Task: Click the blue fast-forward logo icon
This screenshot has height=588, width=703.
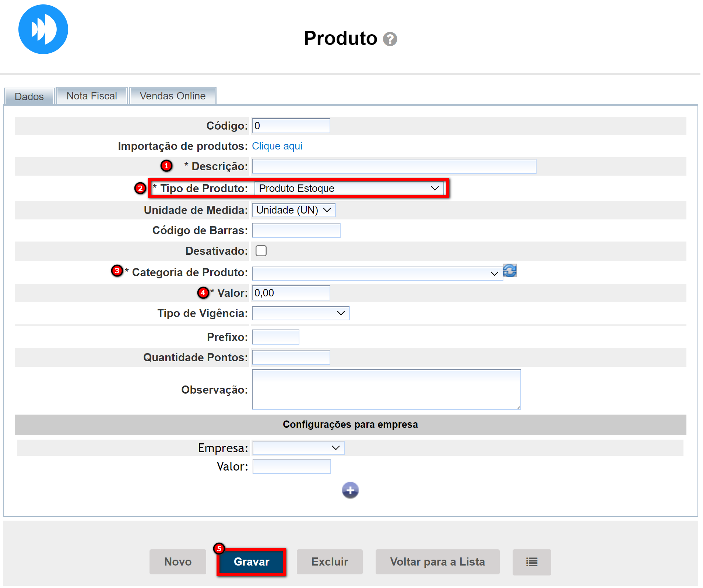Action: (x=43, y=29)
